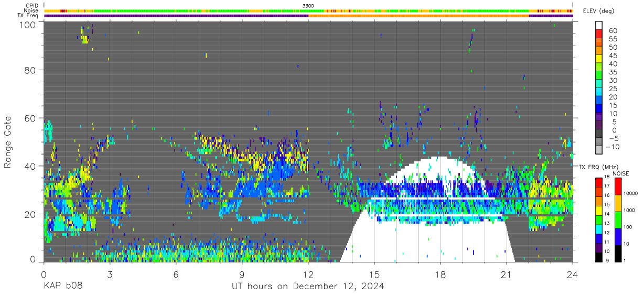Image resolution: width=644 pixels, height=297 pixels.
Task: Click the Range Gate axis title
Action: coord(8,142)
